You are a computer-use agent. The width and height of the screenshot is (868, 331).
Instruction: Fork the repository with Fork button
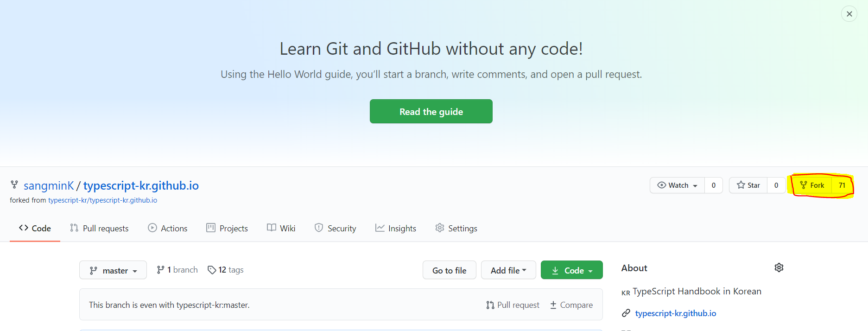click(812, 185)
